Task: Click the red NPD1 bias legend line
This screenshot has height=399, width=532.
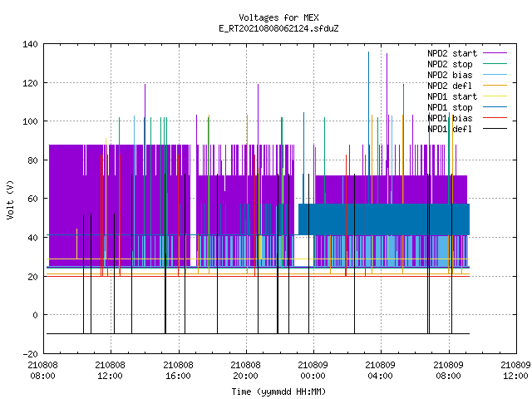Action: (x=495, y=118)
